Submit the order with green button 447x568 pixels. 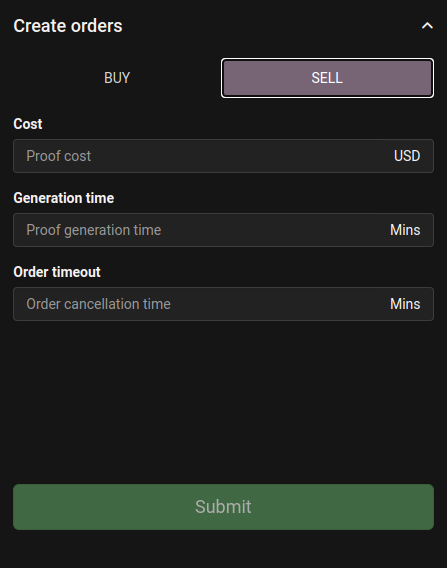(224, 507)
